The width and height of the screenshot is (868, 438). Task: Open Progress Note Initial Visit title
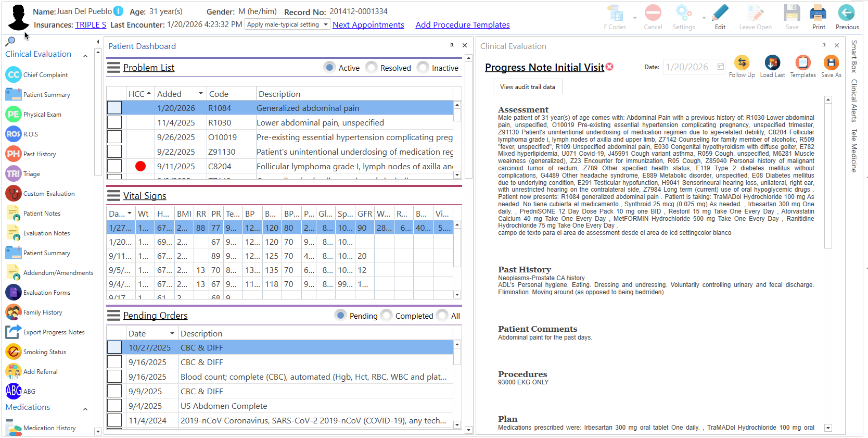544,67
